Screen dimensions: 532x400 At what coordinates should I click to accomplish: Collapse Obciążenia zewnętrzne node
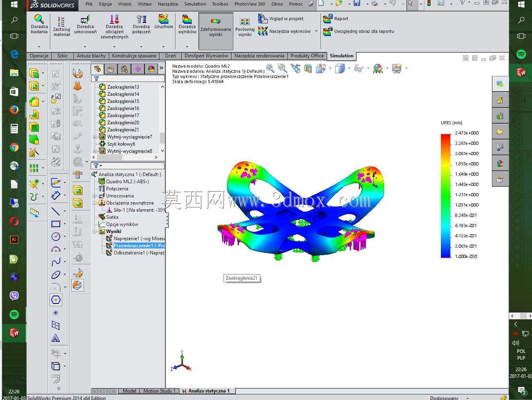(x=95, y=203)
